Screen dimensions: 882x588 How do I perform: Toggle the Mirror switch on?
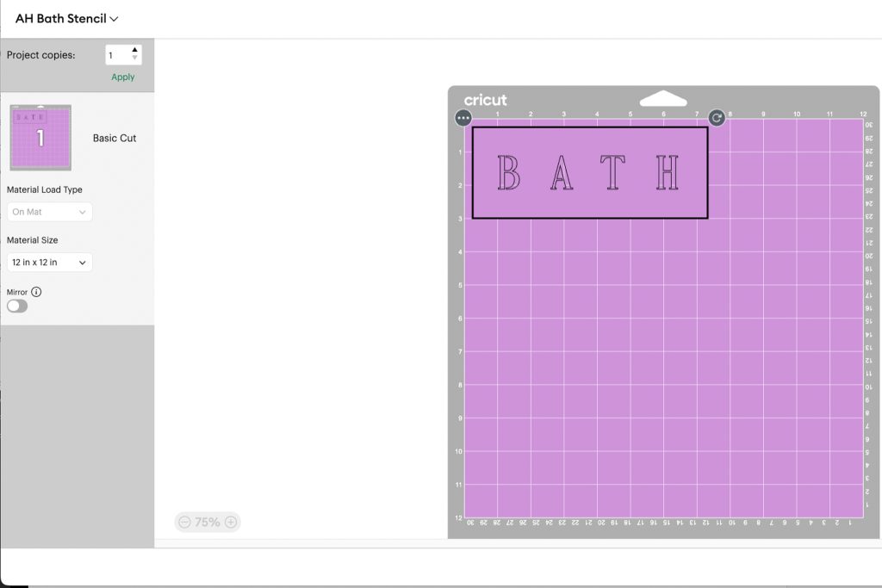[17, 306]
